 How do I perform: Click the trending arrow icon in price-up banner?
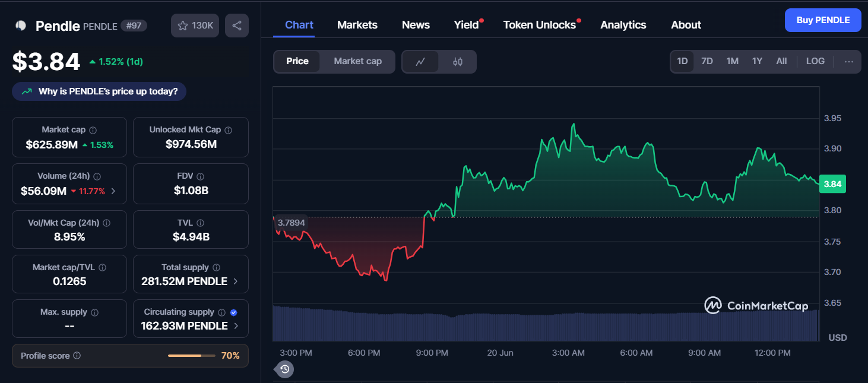click(27, 91)
